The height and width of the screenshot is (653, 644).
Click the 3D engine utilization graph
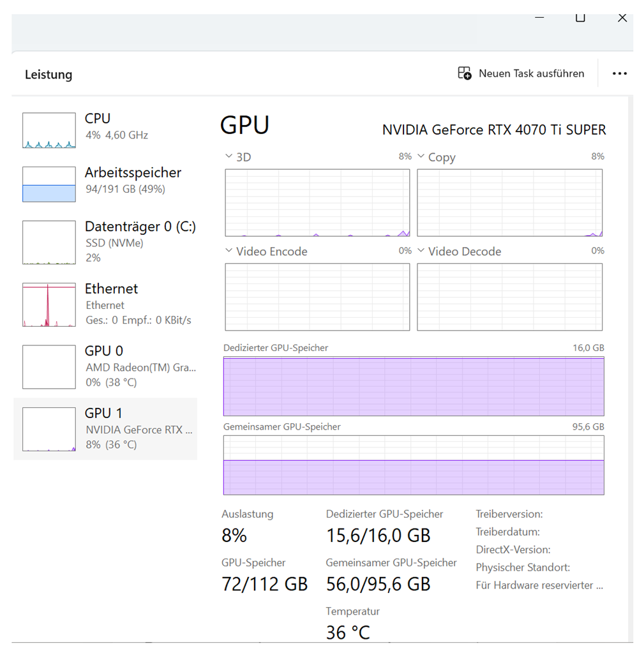[317, 203]
